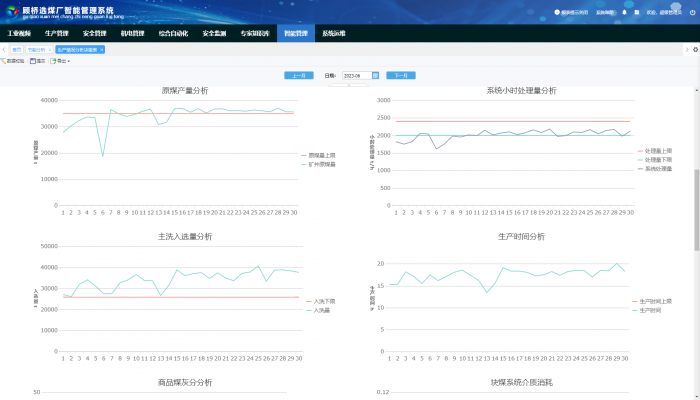Screen dimensions: 700x400
Task: Open the 安全监测 navigation menu
Action: [x=214, y=33]
